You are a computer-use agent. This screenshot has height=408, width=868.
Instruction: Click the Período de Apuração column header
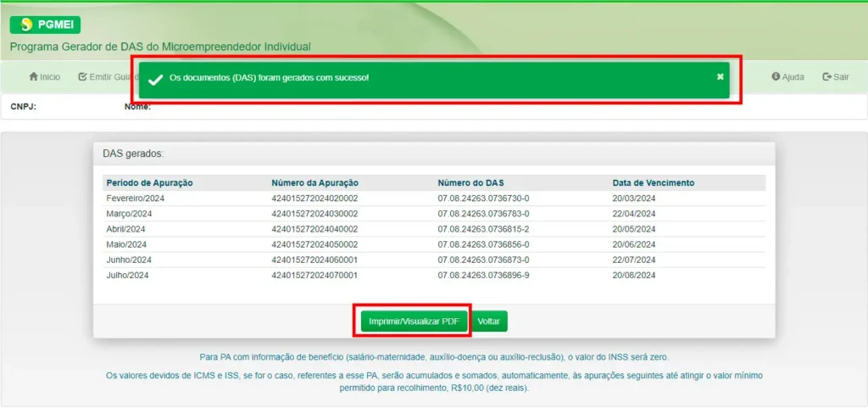pos(149,183)
